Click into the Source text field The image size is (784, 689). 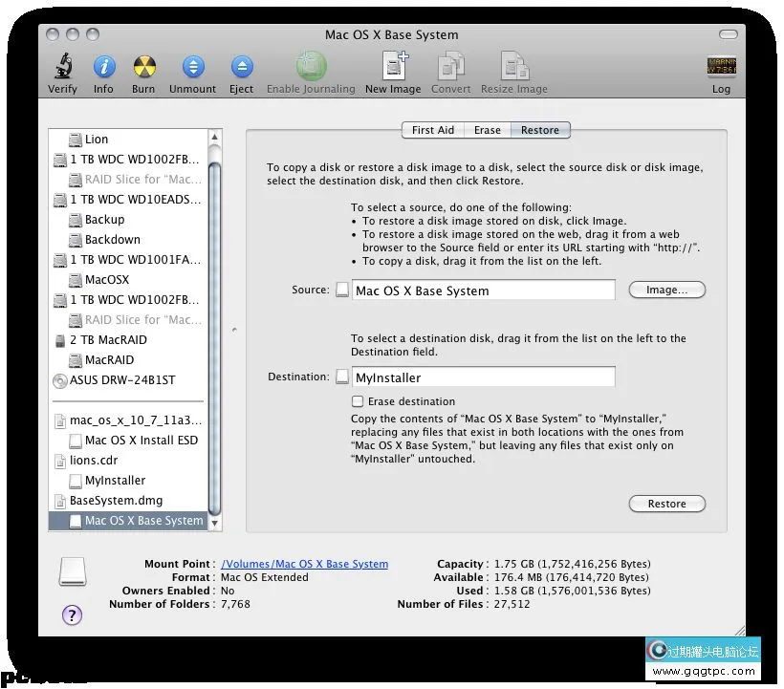pos(483,291)
